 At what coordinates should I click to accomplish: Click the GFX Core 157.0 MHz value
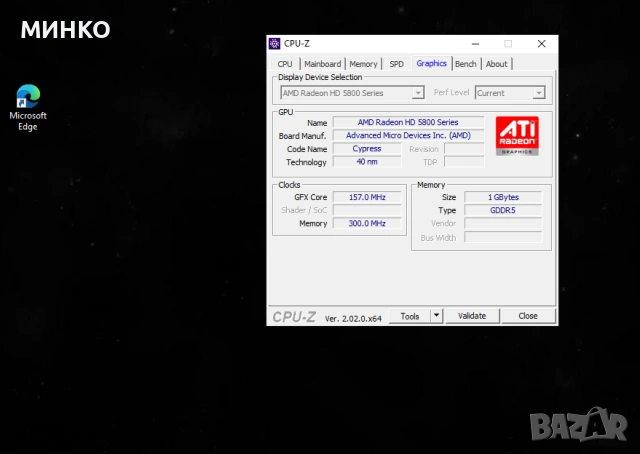367,197
